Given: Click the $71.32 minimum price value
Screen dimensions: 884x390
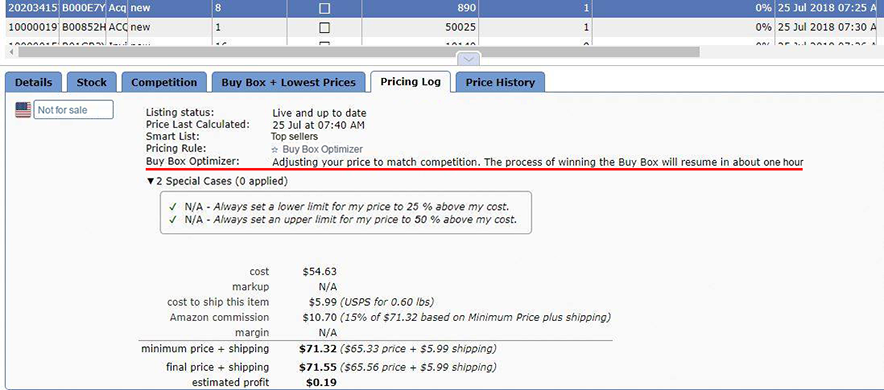Looking at the screenshot, I should click(317, 349).
